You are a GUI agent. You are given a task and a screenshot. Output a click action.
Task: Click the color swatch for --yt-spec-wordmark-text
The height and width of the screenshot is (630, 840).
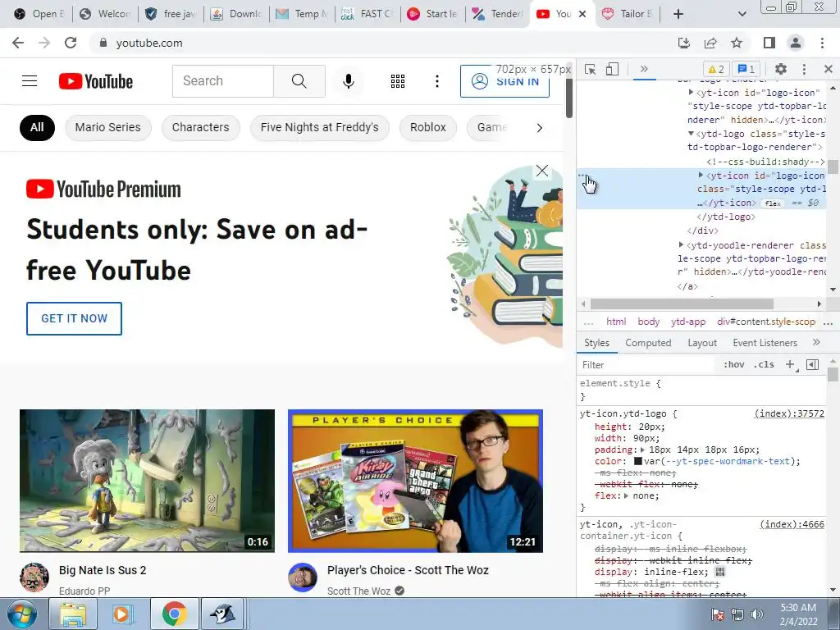tap(637, 461)
